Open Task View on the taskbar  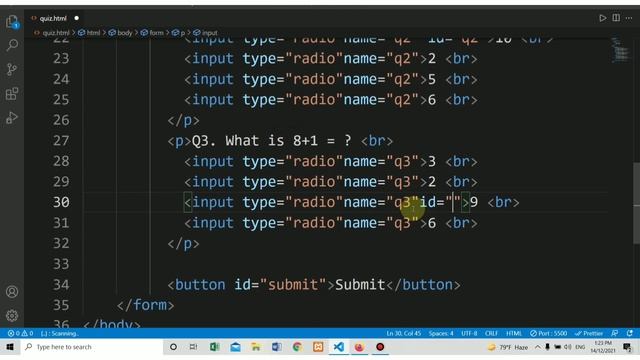[x=193, y=347]
